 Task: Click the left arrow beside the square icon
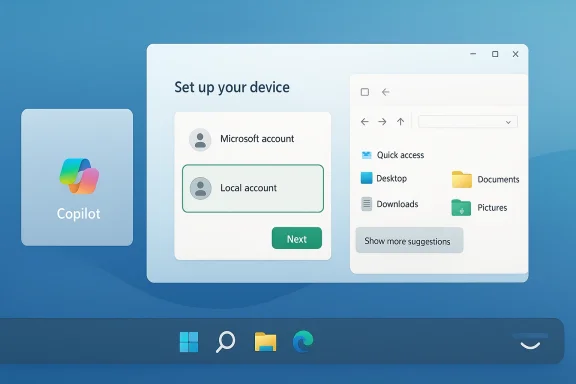pos(385,92)
